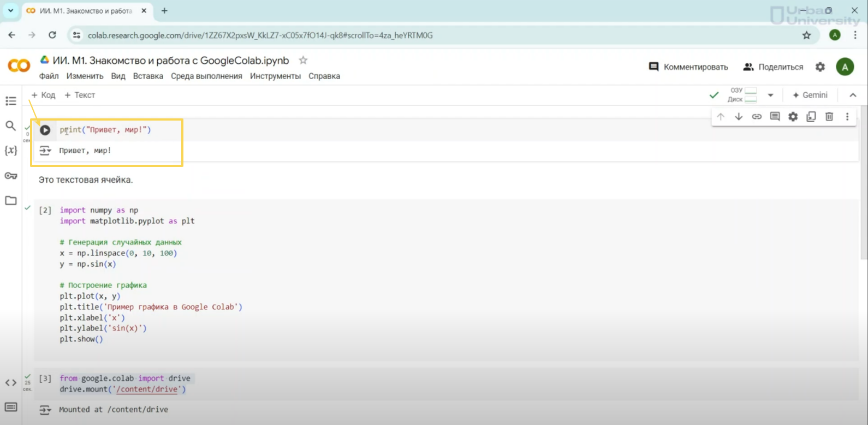Expand the RAM and disk resources dropdown
This screenshot has width=868, height=425.
click(770, 95)
